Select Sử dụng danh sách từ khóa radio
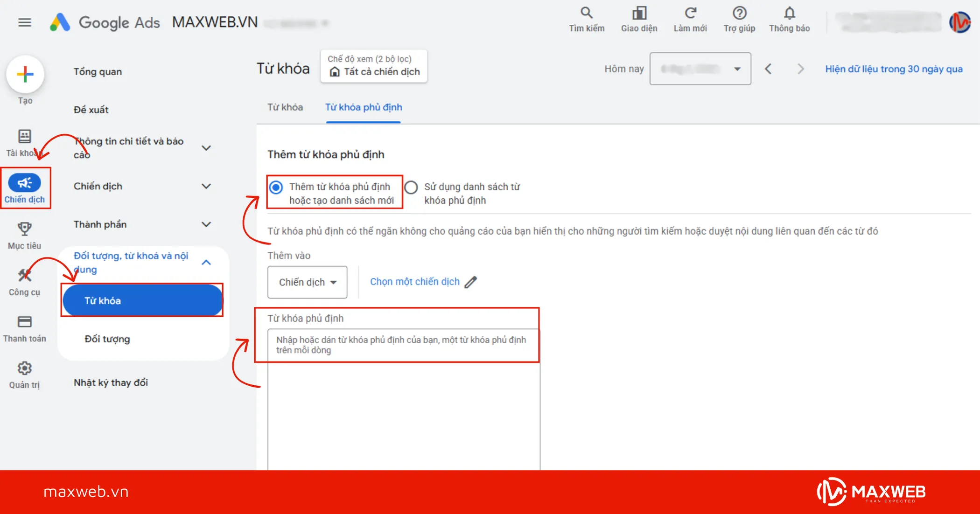Screen dimensions: 980x514 coord(411,188)
